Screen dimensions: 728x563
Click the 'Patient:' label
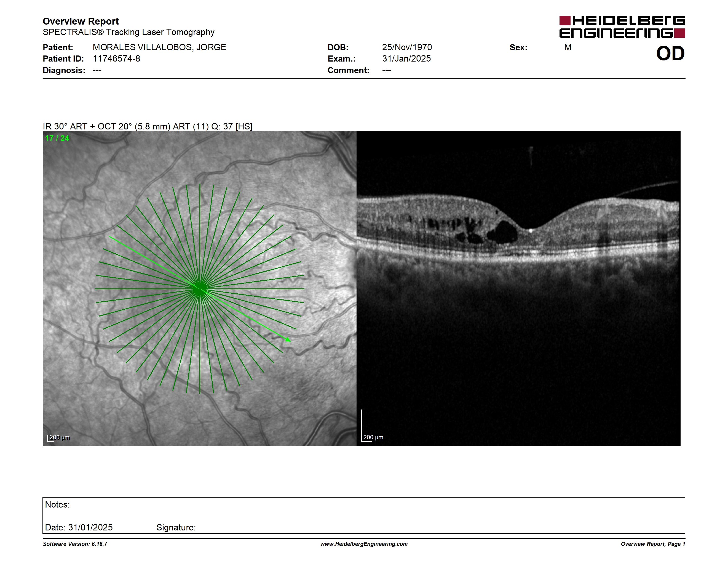58,47
